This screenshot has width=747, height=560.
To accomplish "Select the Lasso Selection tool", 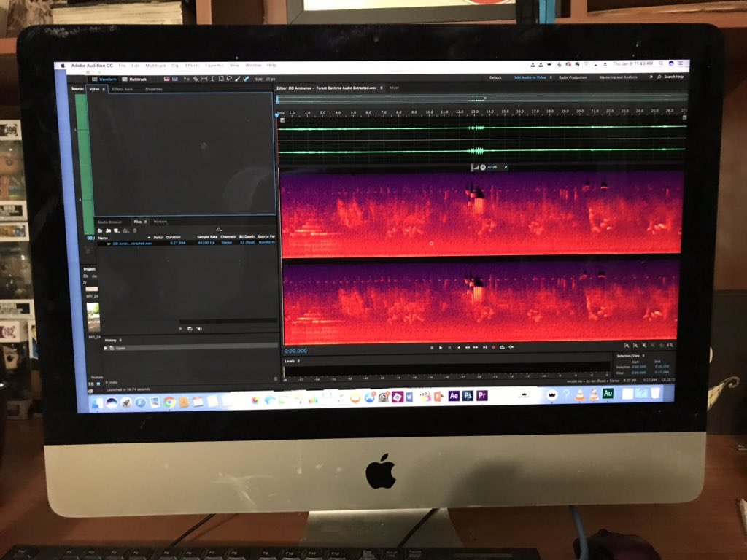I will click(229, 79).
